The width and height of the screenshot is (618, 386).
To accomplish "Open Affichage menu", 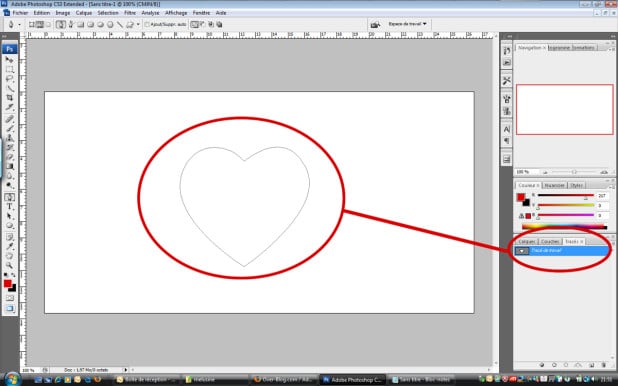I will (x=176, y=13).
